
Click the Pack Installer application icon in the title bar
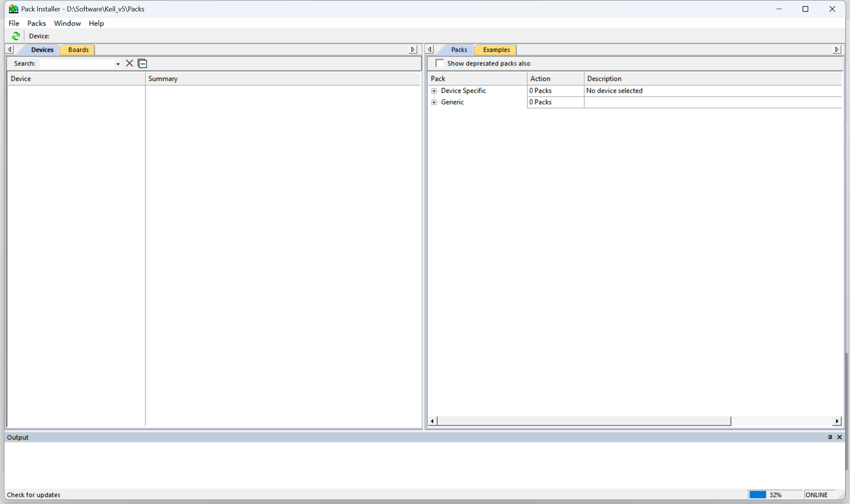(14, 9)
